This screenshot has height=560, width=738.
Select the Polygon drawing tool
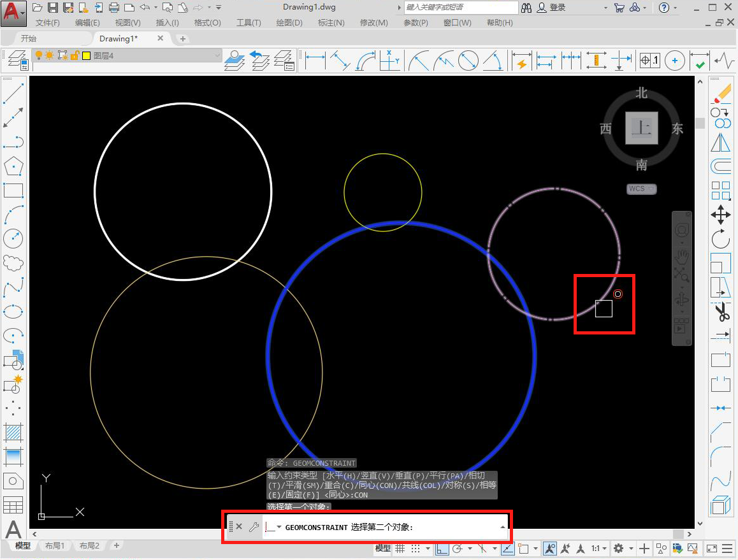point(13,166)
